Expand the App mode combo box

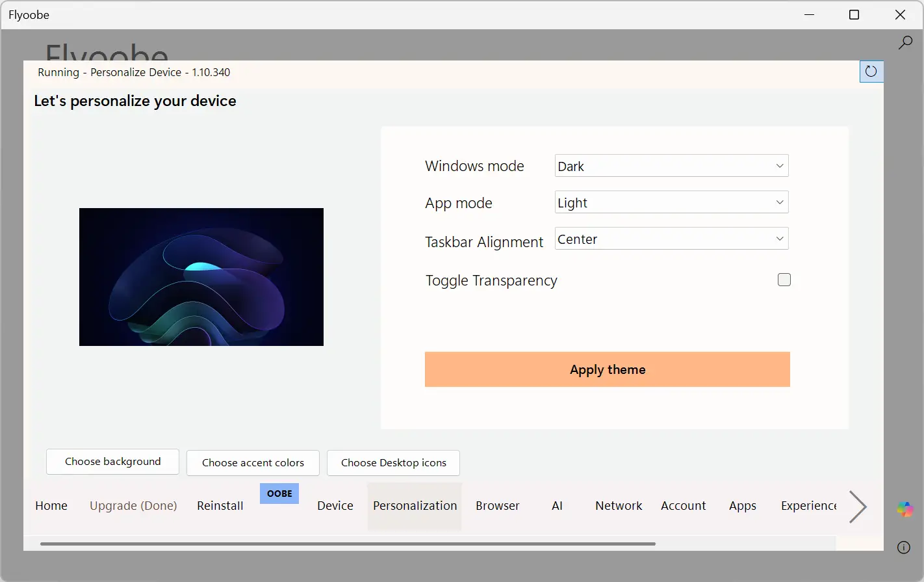(x=672, y=202)
